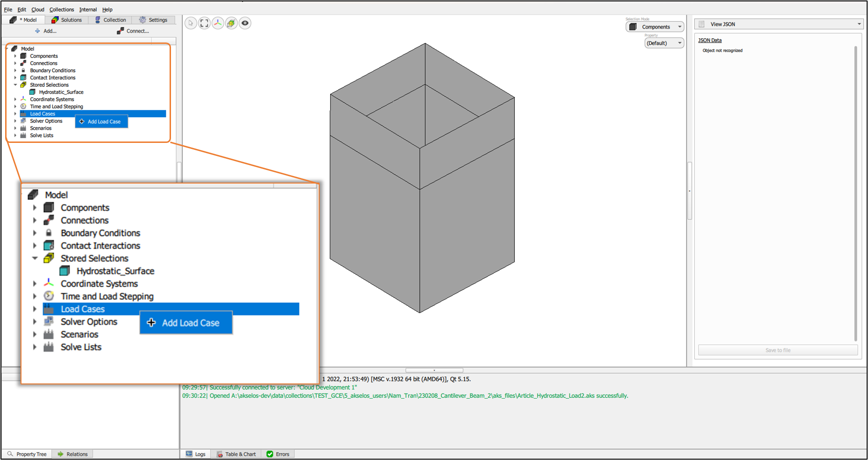The height and width of the screenshot is (460, 868).
Task: Click the Time and Load Stepping clock icon
Action: tap(23, 106)
